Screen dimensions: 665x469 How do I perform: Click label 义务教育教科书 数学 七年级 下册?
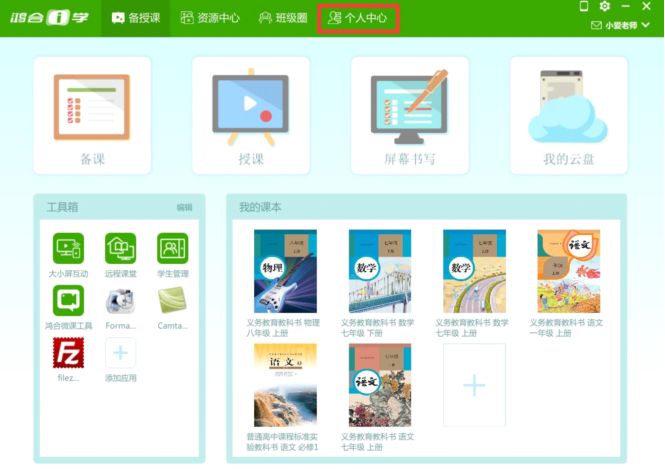point(377,328)
